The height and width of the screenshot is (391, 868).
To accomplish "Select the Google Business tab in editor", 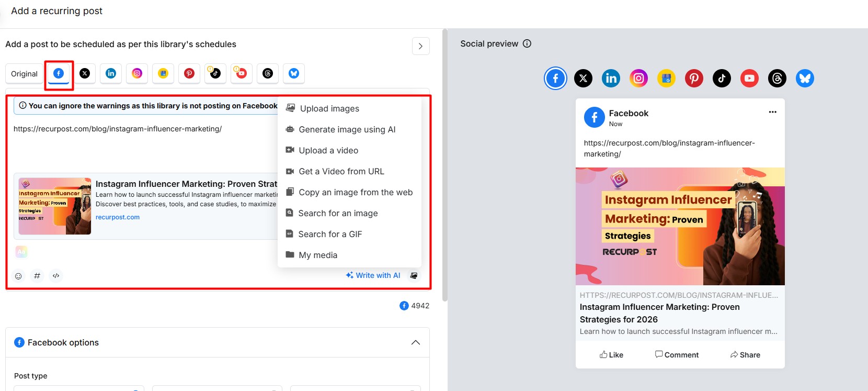I will coord(163,74).
